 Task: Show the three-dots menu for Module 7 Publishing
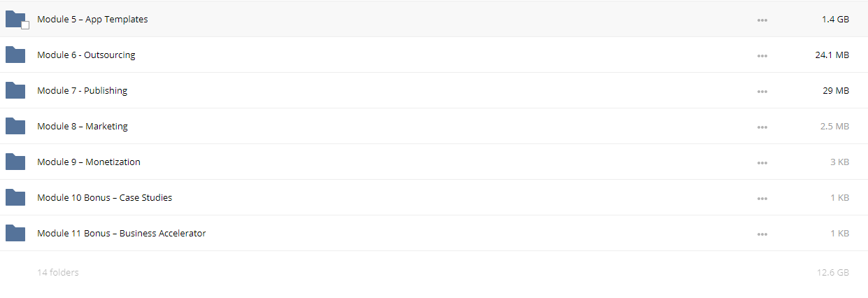coord(762,91)
